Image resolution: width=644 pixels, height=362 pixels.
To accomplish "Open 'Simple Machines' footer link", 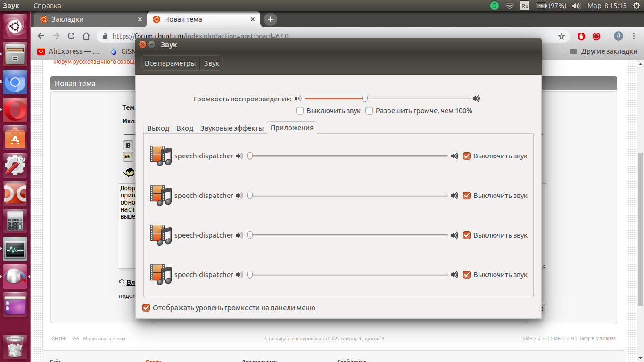I will (x=597, y=338).
